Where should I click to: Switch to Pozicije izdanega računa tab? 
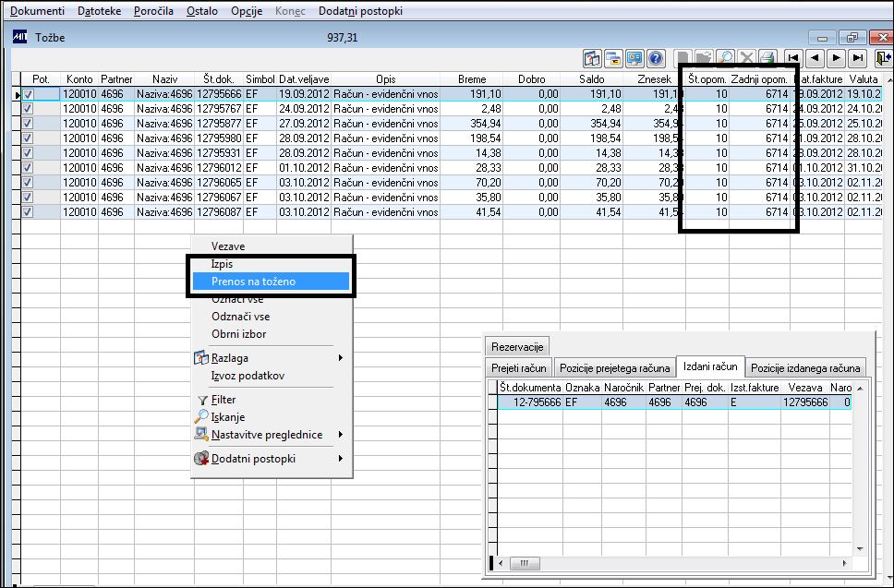805,368
